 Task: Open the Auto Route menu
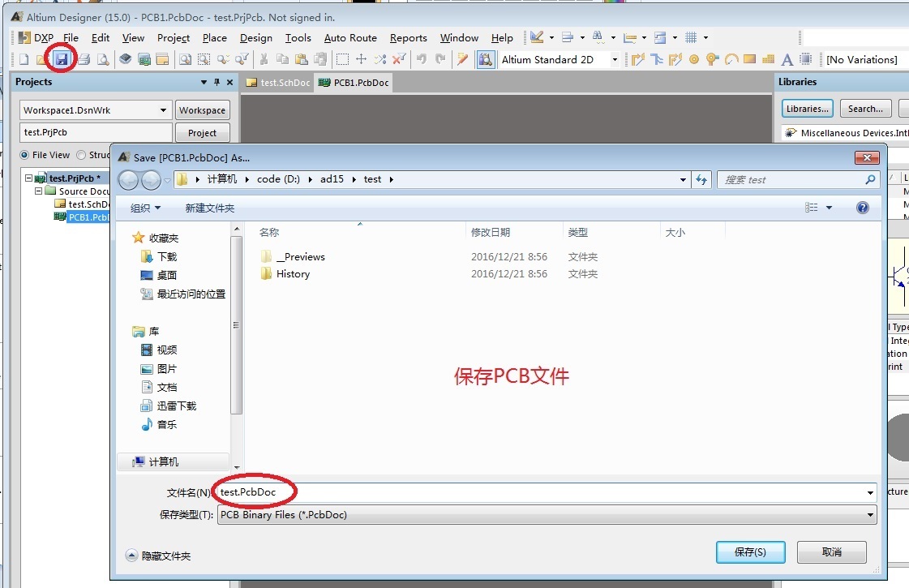tap(350, 37)
